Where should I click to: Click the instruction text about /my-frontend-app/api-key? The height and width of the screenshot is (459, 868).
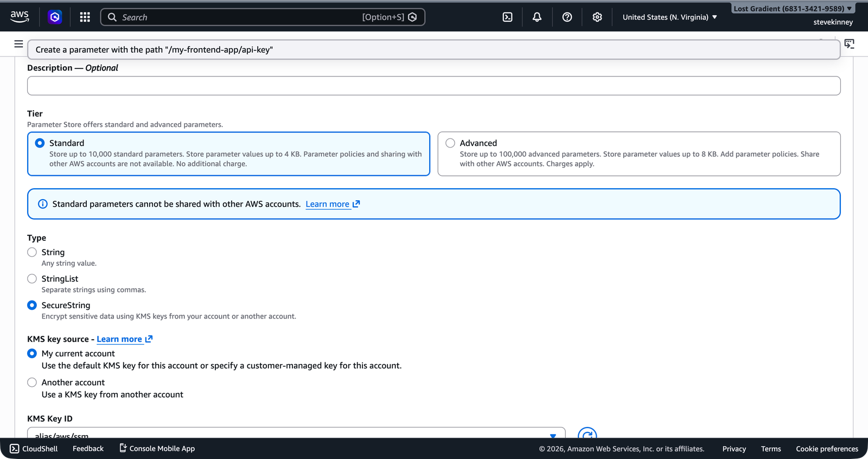coord(154,50)
